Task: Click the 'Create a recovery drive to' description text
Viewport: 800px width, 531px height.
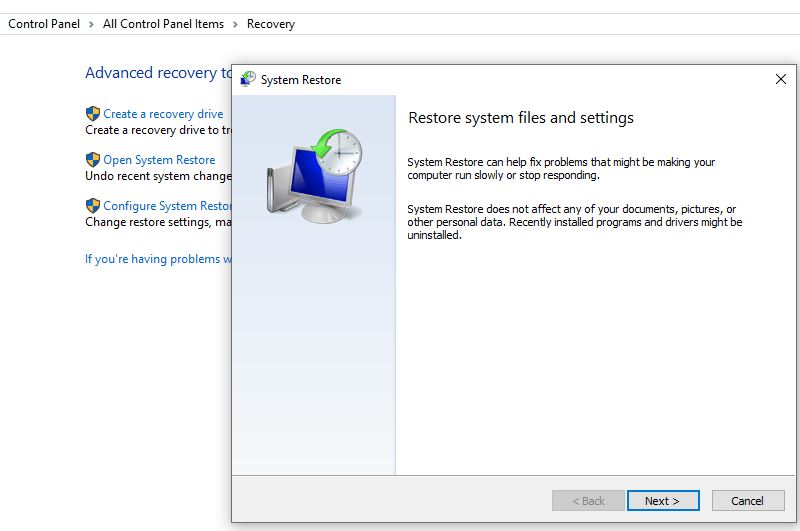Action: (158, 130)
